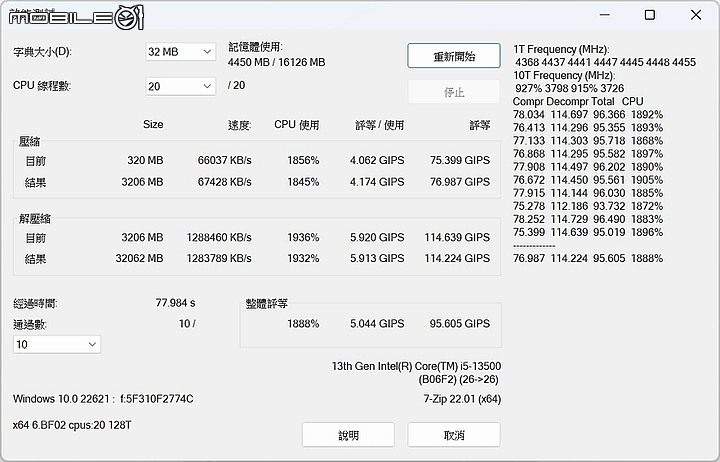This screenshot has height=462, width=720.
Task: Close the benchmark window
Action: point(696,15)
